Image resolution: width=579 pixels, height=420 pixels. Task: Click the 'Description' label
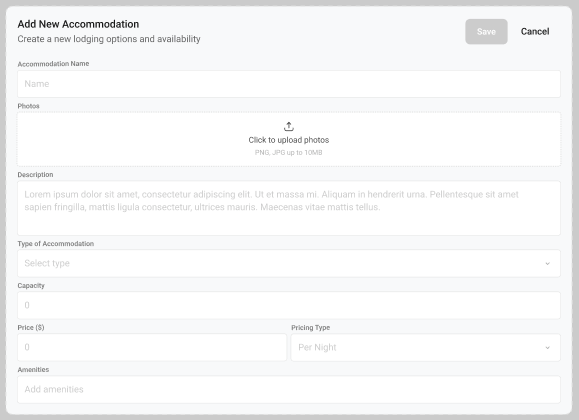[35, 175]
